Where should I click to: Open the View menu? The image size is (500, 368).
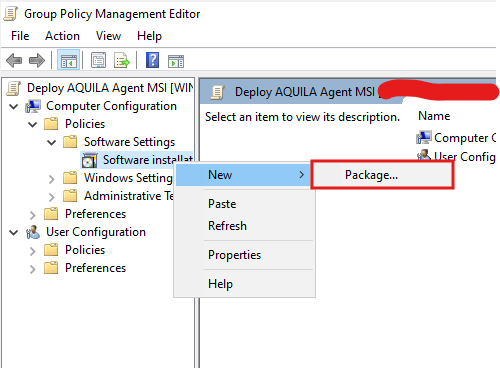coord(108,36)
